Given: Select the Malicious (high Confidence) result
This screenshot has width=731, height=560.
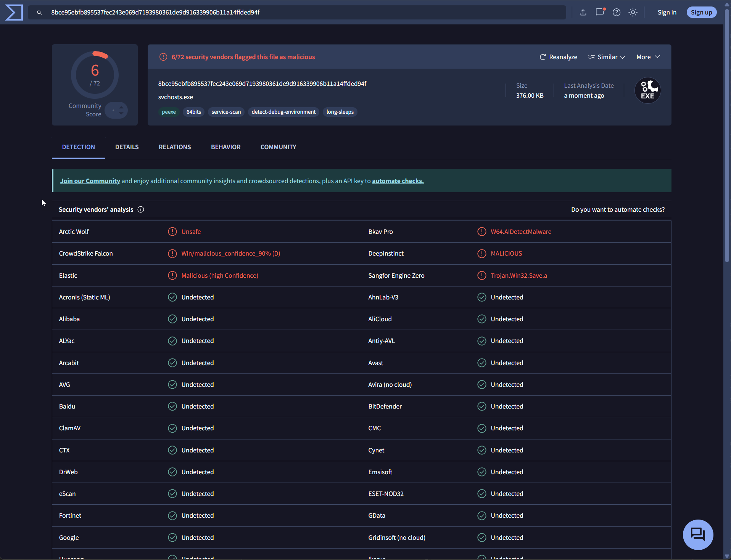Looking at the screenshot, I should pos(220,275).
